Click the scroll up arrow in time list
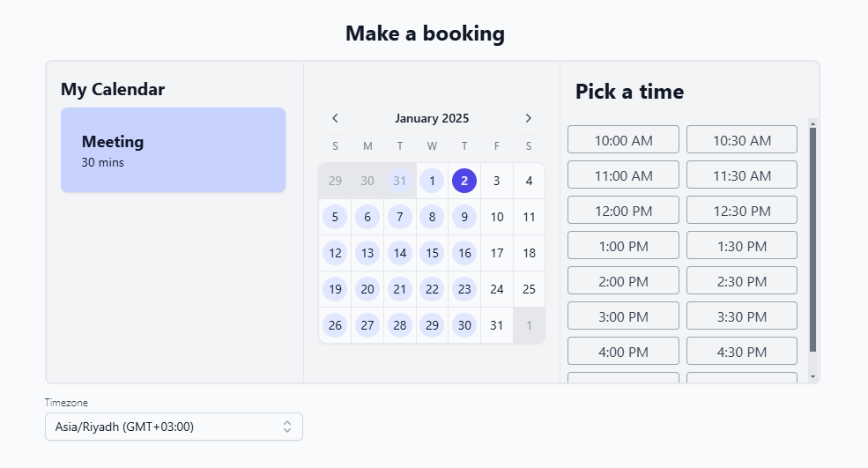Image resolution: width=868 pixels, height=468 pixels. coord(812,123)
